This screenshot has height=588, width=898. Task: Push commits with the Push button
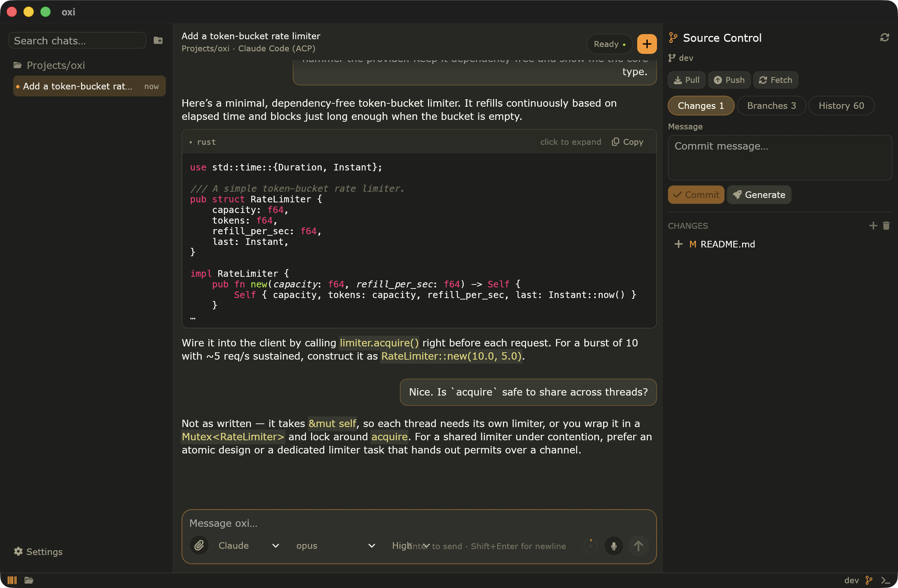point(729,80)
